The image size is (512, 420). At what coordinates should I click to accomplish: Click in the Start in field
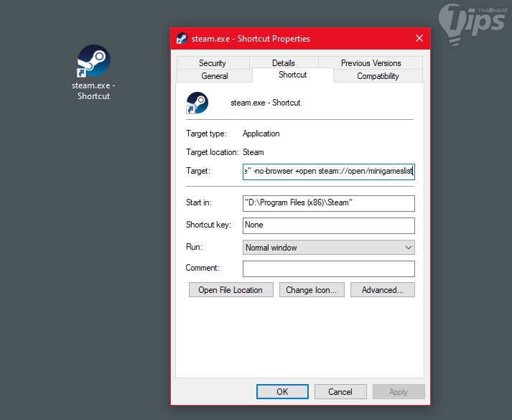point(328,203)
